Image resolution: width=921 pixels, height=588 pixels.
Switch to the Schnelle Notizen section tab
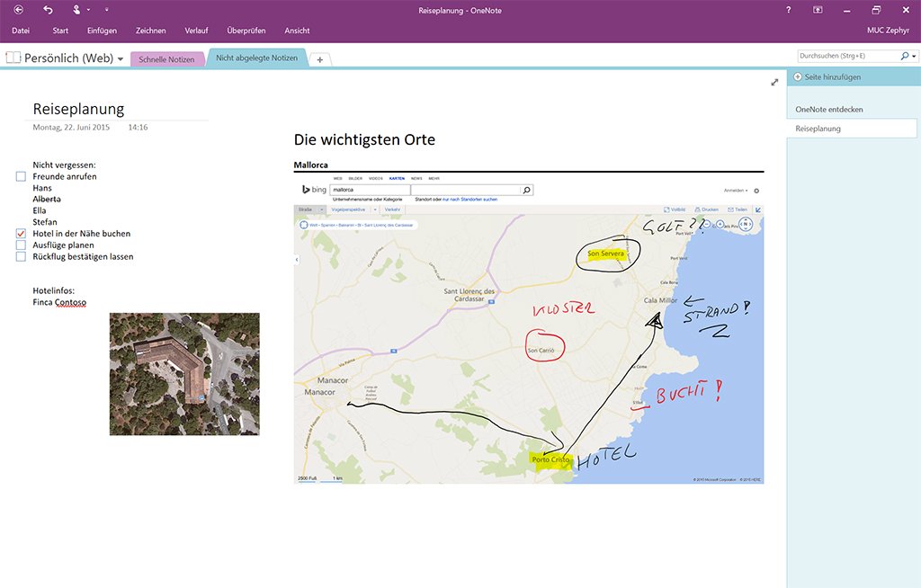(166, 59)
